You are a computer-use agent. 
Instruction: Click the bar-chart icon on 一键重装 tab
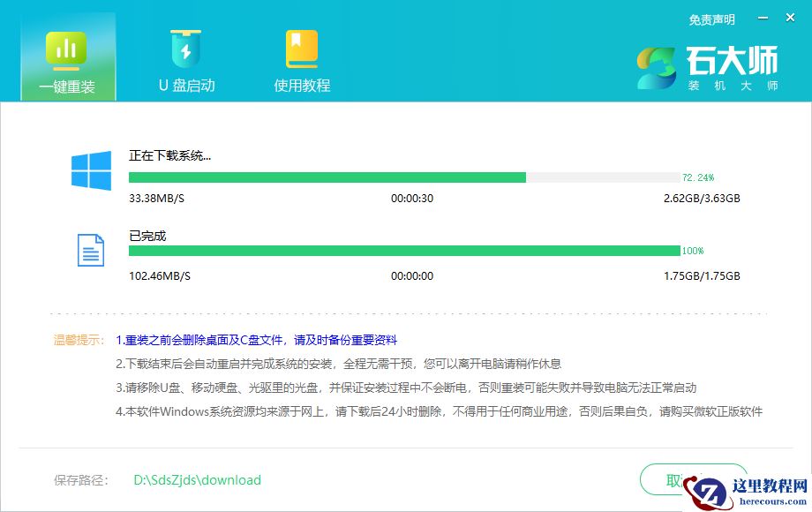(68, 49)
